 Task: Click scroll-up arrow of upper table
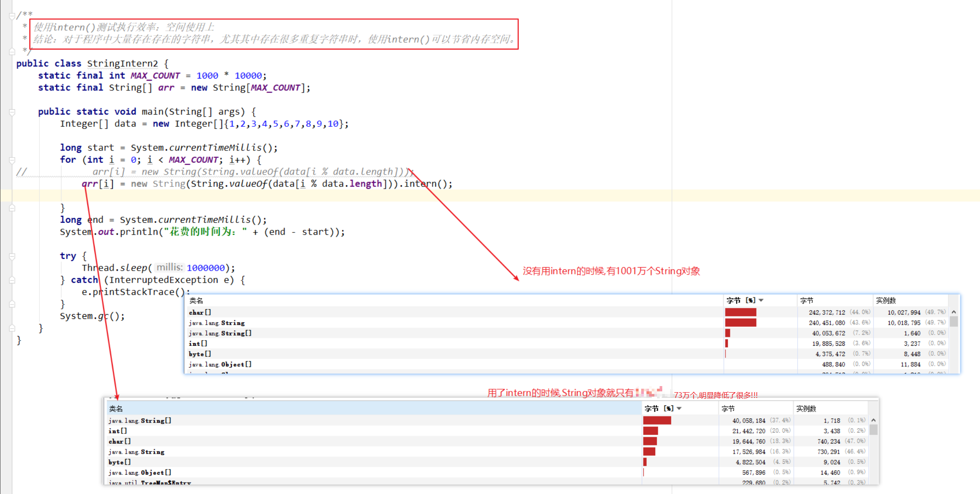[954, 312]
